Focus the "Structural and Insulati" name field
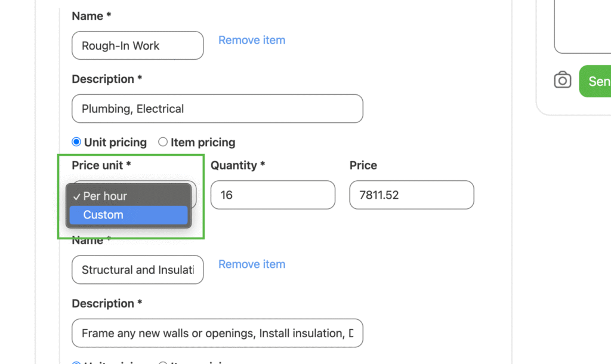Image resolution: width=611 pixels, height=364 pixels. [x=137, y=270]
